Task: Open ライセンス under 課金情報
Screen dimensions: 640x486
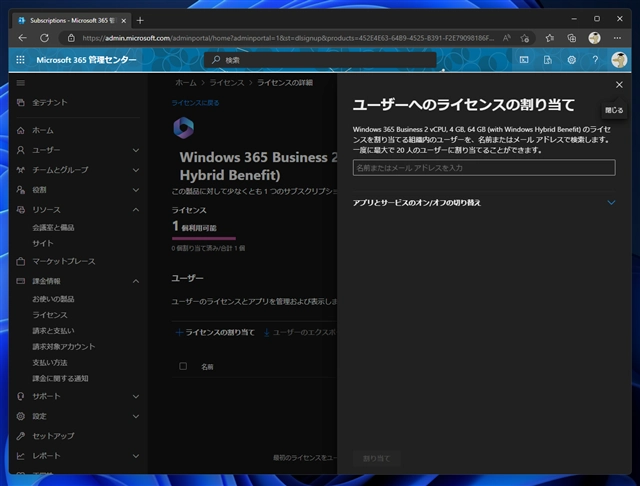Action: pyautogui.click(x=50, y=315)
